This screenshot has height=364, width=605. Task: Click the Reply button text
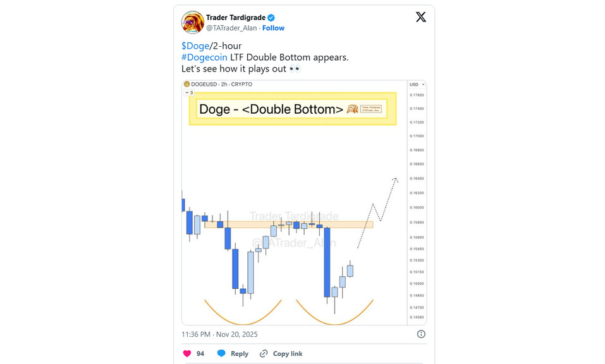[239, 353]
